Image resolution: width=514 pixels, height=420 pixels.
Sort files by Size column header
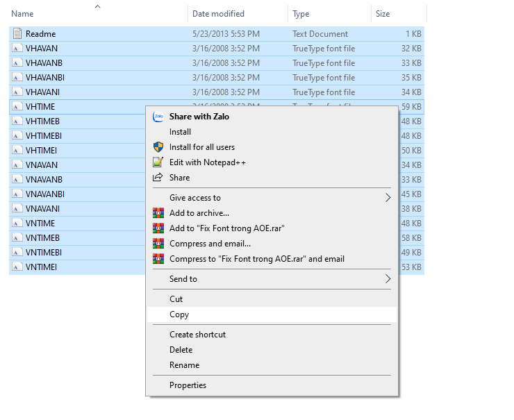383,14
